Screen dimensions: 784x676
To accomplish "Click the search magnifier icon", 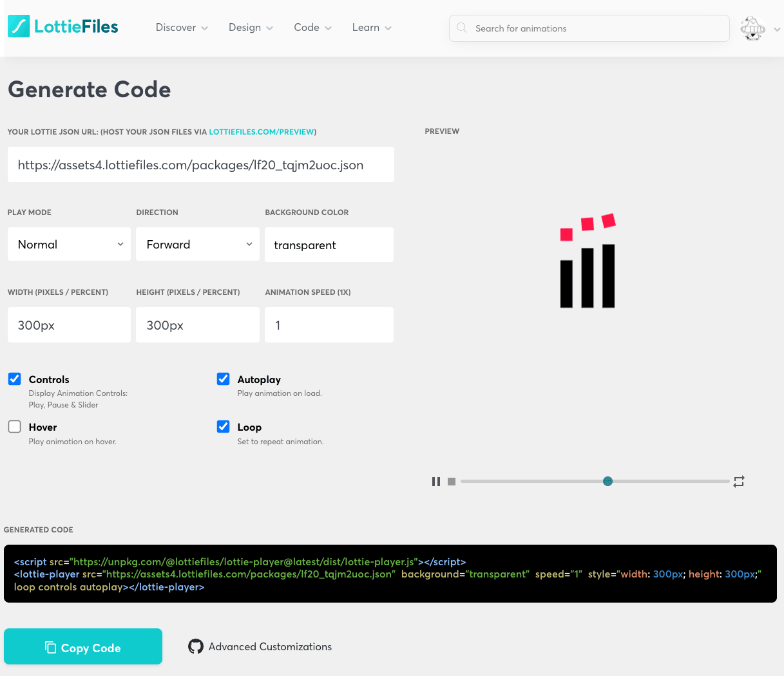I will point(461,28).
